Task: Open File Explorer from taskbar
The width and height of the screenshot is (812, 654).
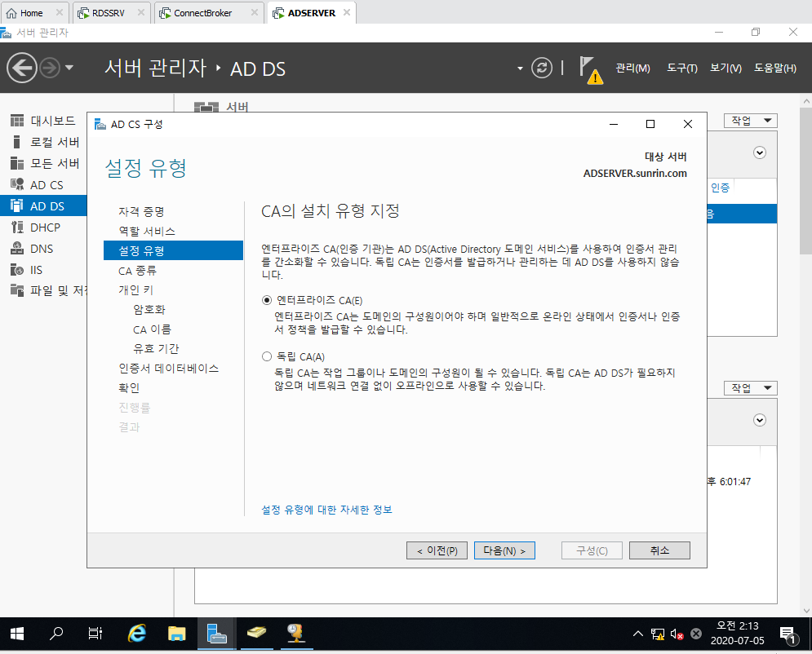Action: click(177, 634)
